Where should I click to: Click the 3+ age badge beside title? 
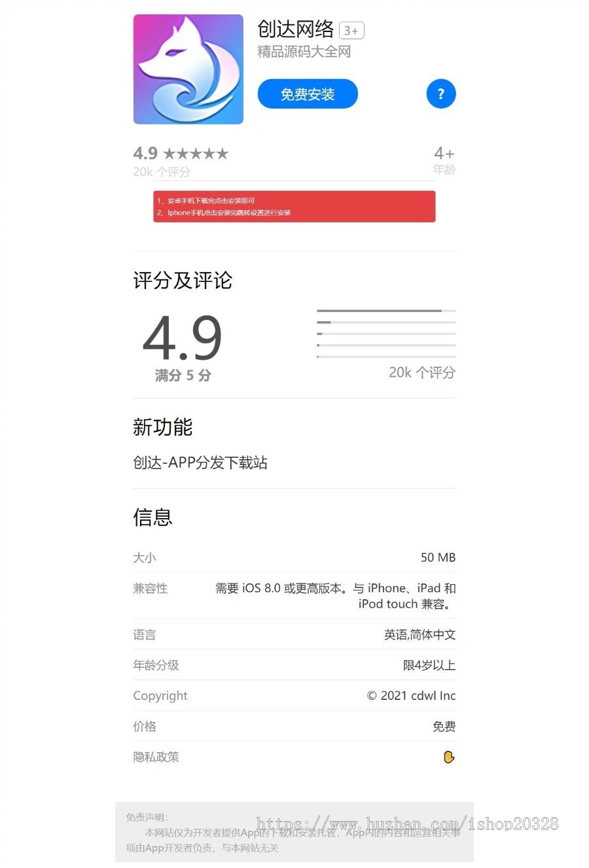[351, 31]
